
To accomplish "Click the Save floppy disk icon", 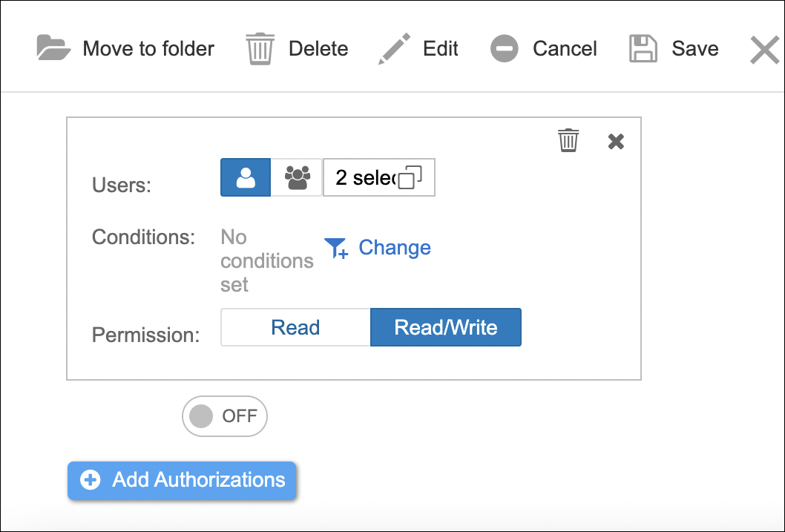I will coord(643,49).
